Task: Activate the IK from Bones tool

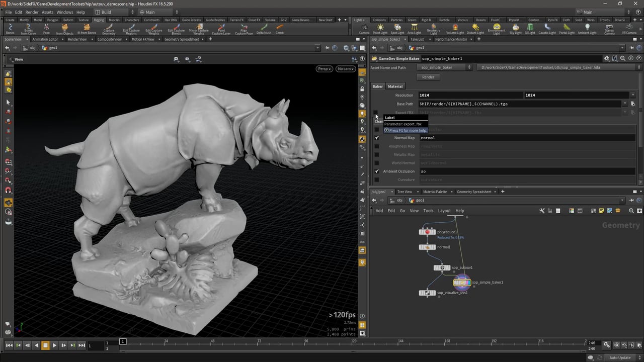Action: click(87, 29)
